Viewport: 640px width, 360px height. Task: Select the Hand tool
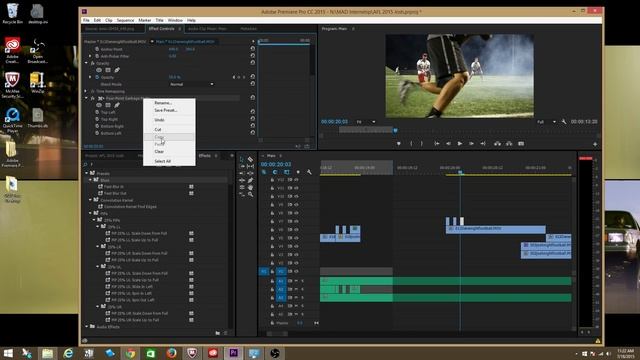[250, 187]
